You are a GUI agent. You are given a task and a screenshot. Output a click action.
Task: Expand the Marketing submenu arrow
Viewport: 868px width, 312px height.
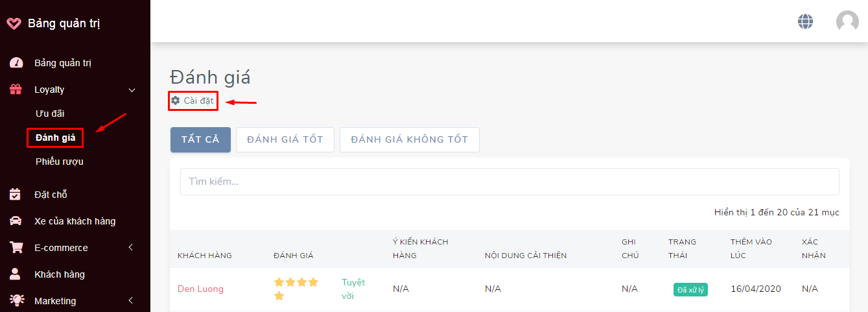coord(131,301)
